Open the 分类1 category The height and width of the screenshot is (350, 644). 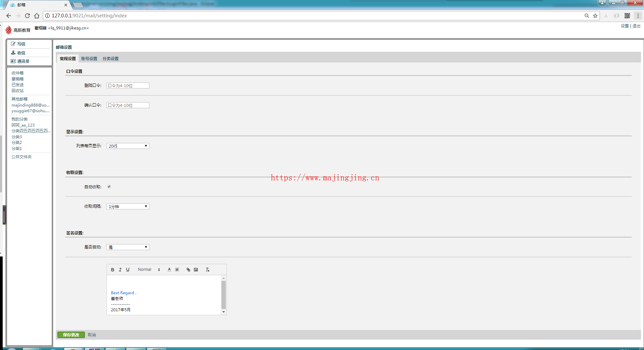pos(17,148)
